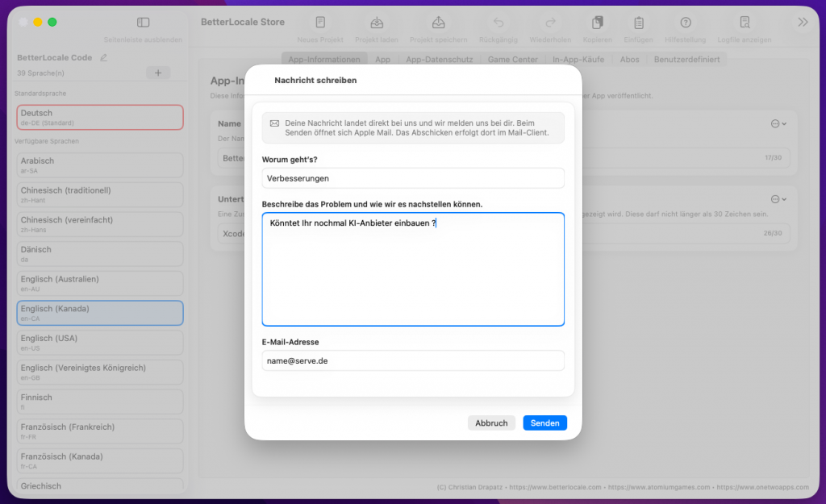Click the E-Mail-Adresse input field
This screenshot has height=504, width=826.
coord(413,360)
